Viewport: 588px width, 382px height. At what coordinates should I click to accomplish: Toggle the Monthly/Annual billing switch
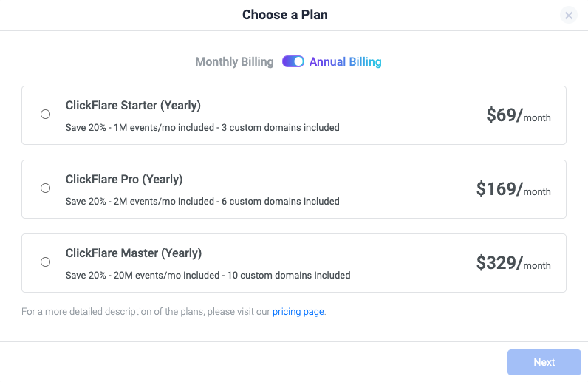coord(293,62)
